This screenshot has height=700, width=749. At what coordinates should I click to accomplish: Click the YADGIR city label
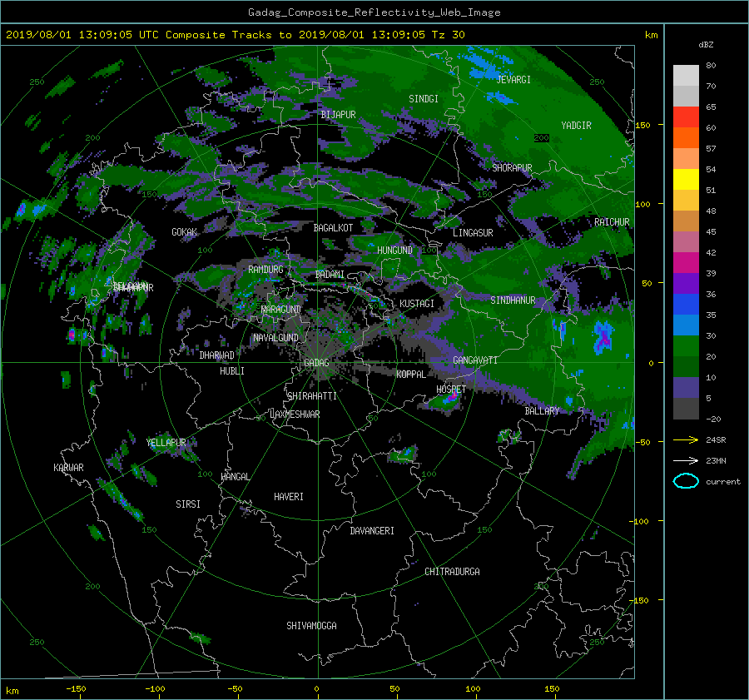[576, 126]
